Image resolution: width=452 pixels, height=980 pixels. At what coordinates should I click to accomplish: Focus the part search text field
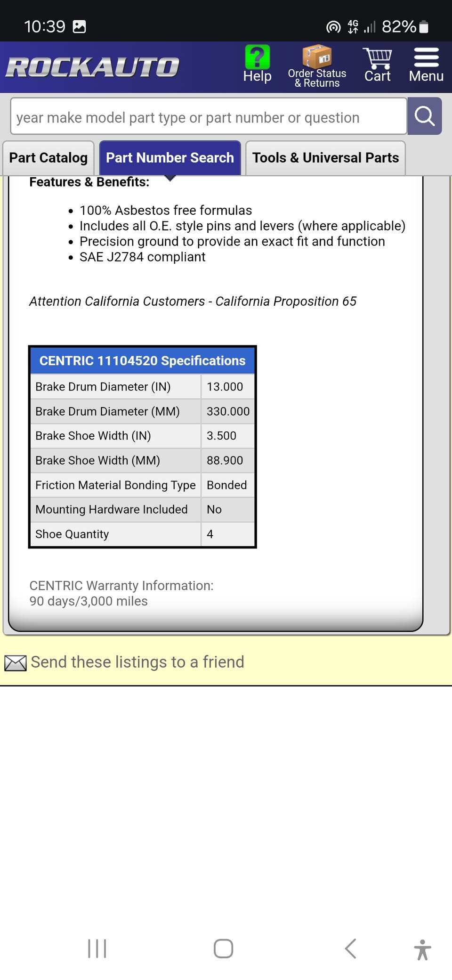coord(209,117)
